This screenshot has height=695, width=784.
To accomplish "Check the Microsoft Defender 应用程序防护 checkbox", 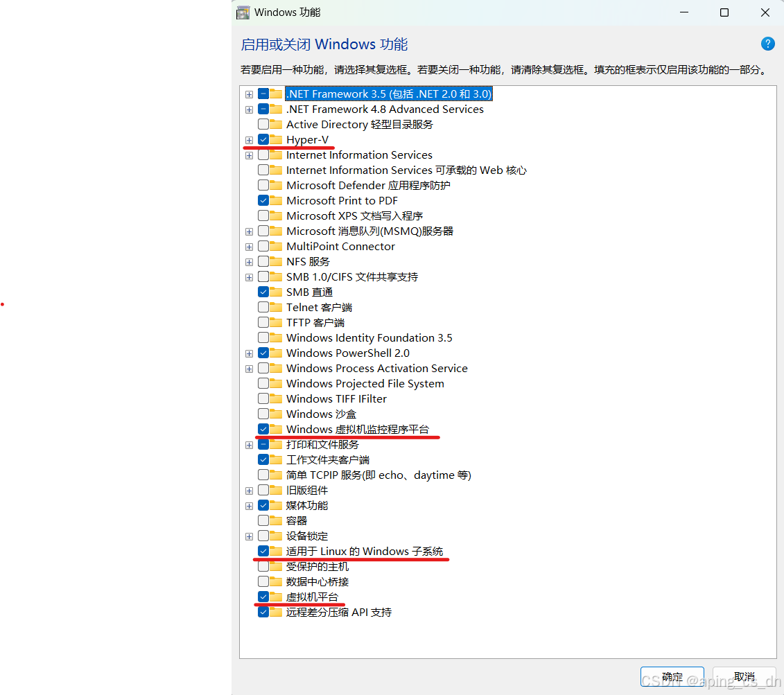I will pyautogui.click(x=263, y=185).
